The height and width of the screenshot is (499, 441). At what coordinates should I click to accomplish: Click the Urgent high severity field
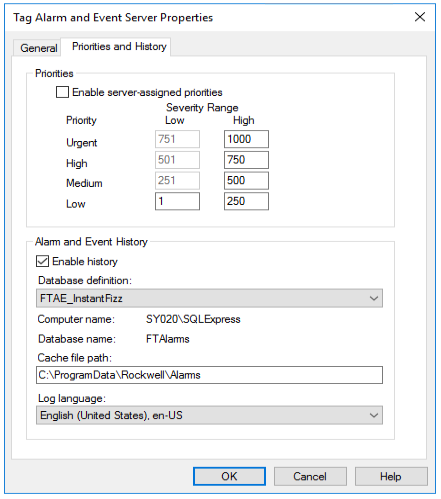246,139
